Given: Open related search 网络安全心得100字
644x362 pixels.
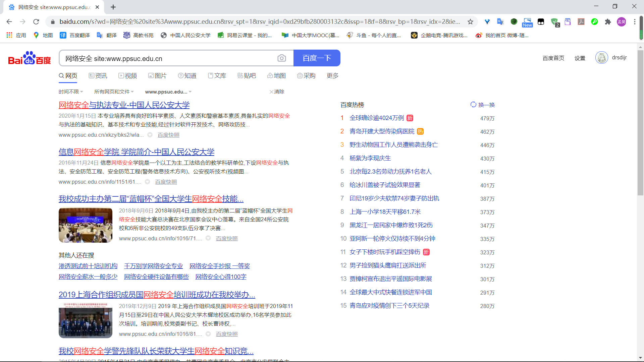Looking at the screenshot, I should pyautogui.click(x=221, y=277).
